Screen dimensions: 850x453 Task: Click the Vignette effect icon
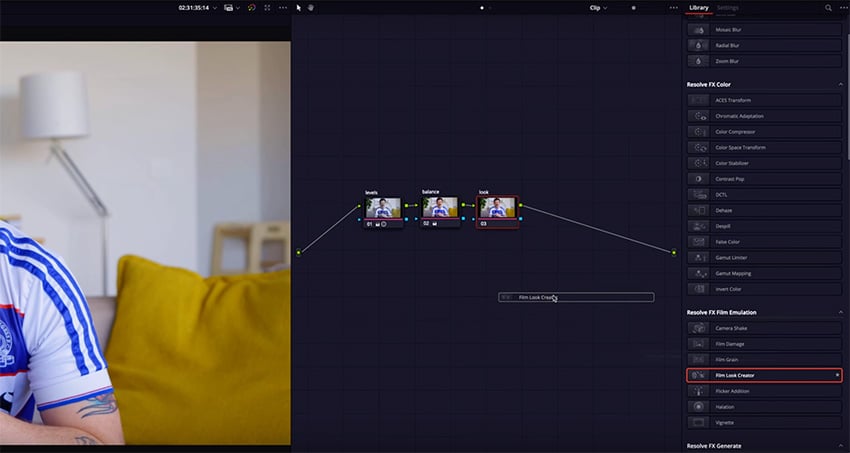tap(698, 423)
